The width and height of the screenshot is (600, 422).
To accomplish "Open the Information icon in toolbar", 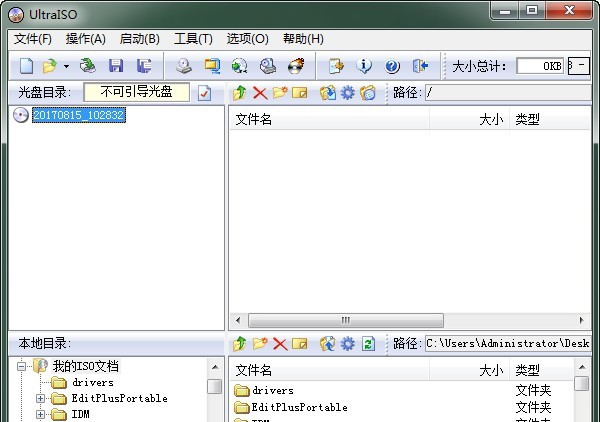I will [x=364, y=66].
